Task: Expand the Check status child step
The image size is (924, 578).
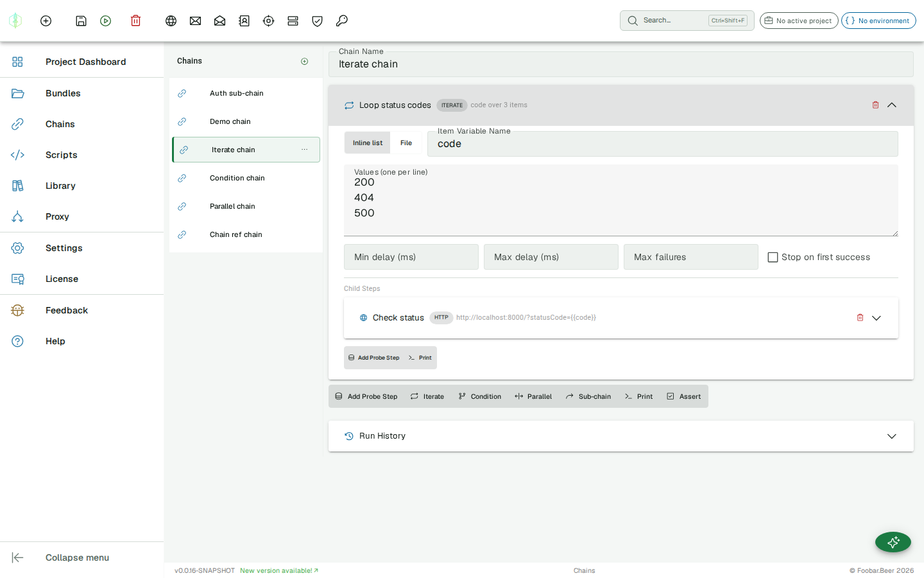Action: pyautogui.click(x=877, y=318)
